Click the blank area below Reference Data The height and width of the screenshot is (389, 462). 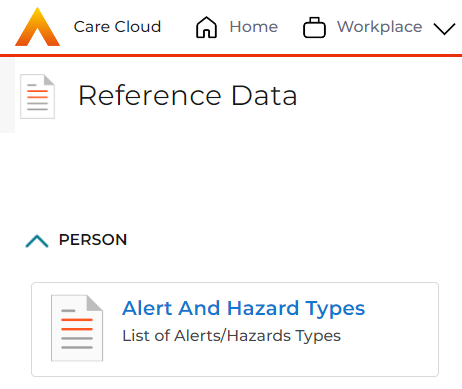click(x=233, y=173)
